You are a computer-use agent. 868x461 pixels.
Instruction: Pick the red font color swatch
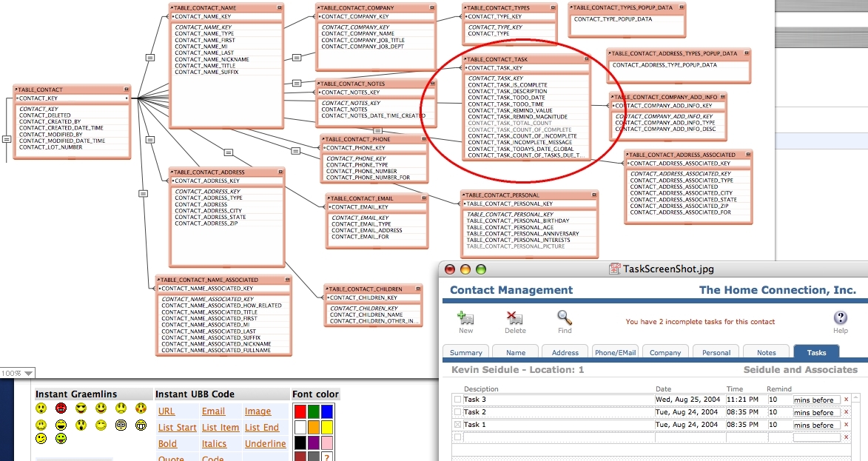pyautogui.click(x=300, y=411)
